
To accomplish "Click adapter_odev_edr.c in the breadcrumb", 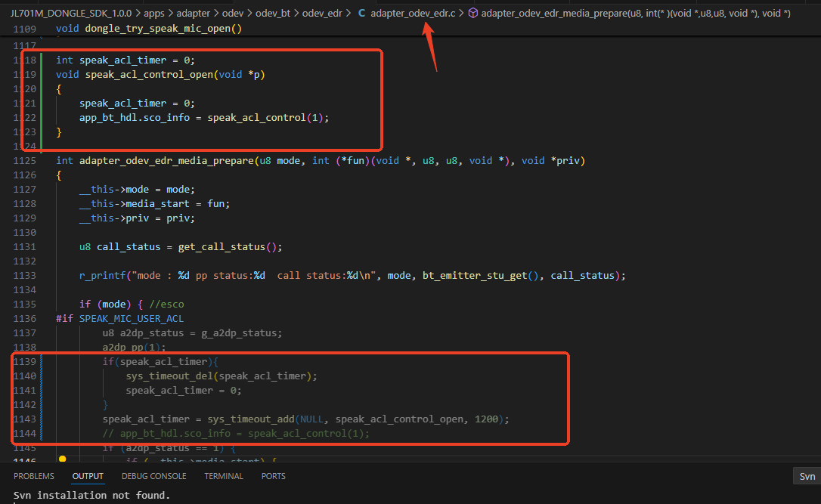I will tap(413, 13).
